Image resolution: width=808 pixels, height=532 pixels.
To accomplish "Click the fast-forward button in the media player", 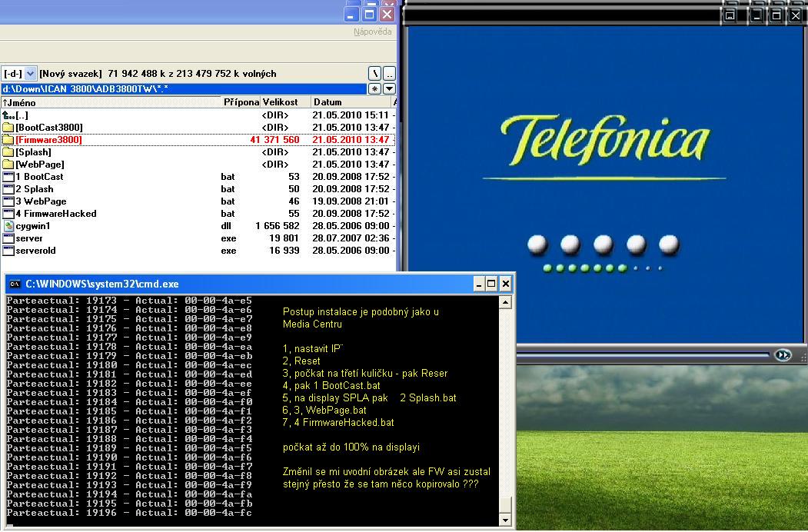I will (x=782, y=355).
